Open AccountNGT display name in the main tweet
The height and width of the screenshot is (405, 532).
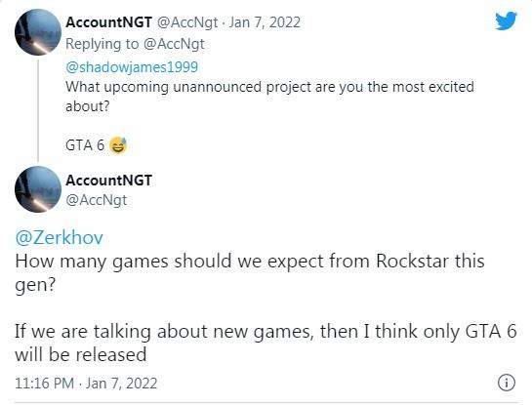(x=108, y=181)
